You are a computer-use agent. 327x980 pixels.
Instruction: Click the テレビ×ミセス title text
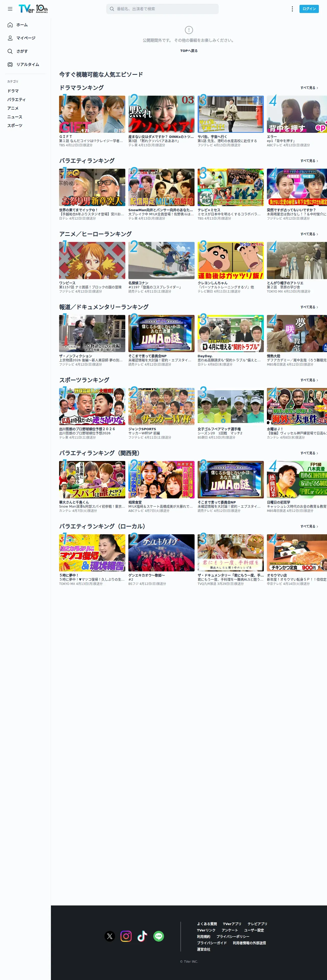[209, 210]
